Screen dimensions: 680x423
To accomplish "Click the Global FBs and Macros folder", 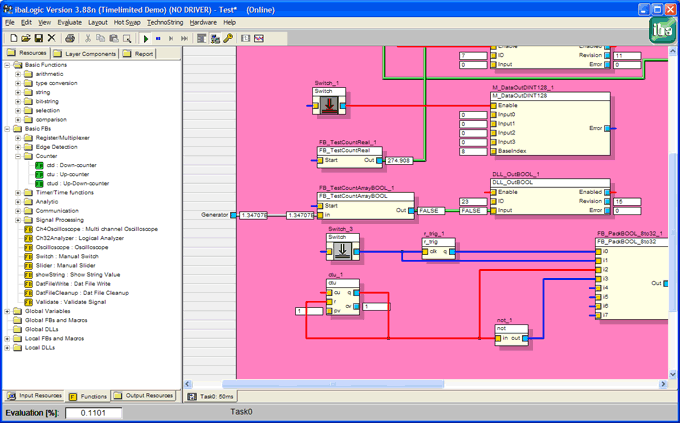I will (50, 320).
